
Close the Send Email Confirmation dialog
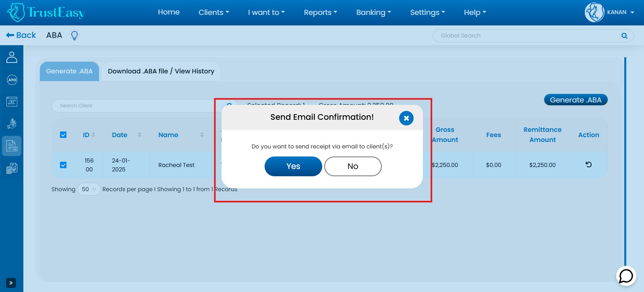point(406,118)
